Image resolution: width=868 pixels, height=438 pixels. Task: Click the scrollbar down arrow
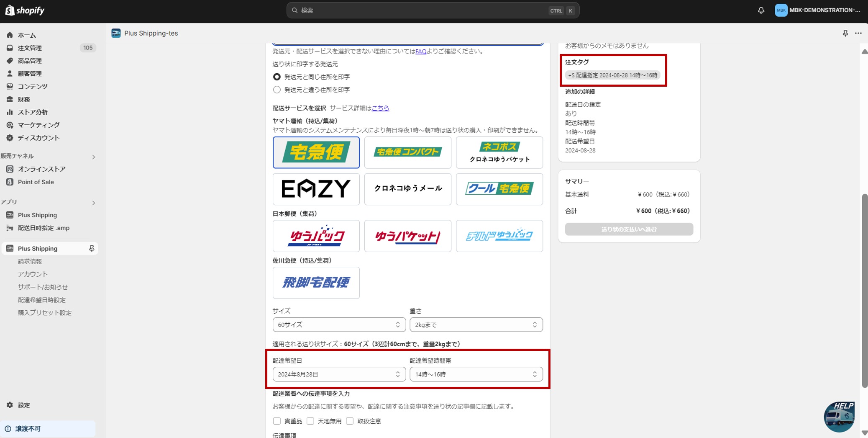click(865, 433)
